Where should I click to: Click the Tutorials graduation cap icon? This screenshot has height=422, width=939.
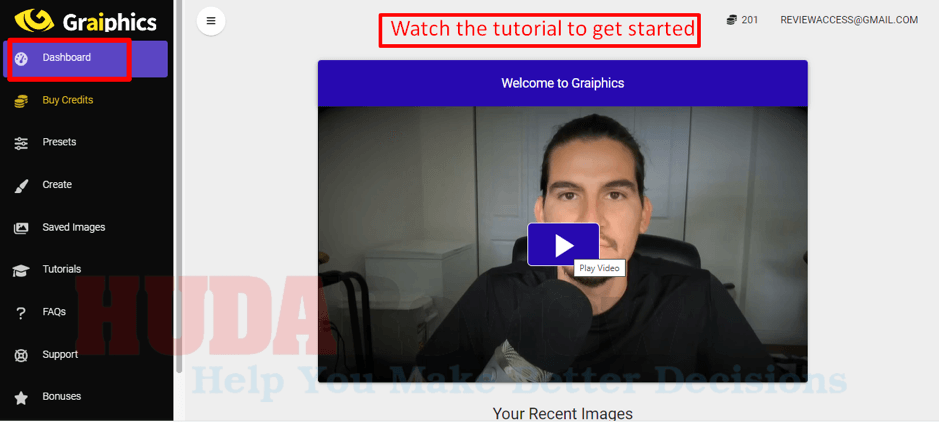tap(21, 271)
